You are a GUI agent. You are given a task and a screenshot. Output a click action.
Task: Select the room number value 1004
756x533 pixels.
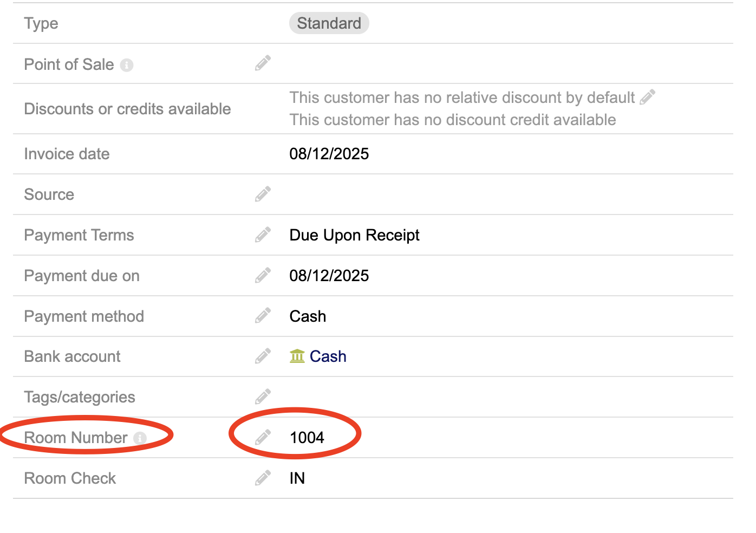[x=307, y=438]
